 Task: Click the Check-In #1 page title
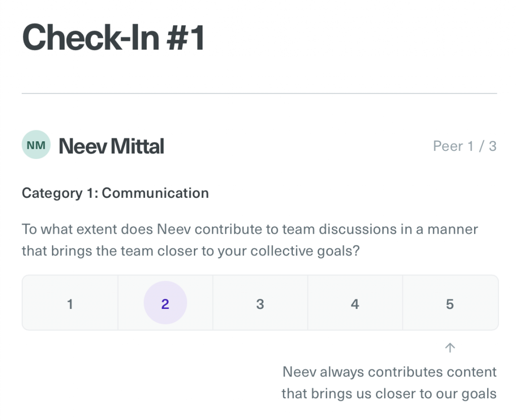pos(113,38)
